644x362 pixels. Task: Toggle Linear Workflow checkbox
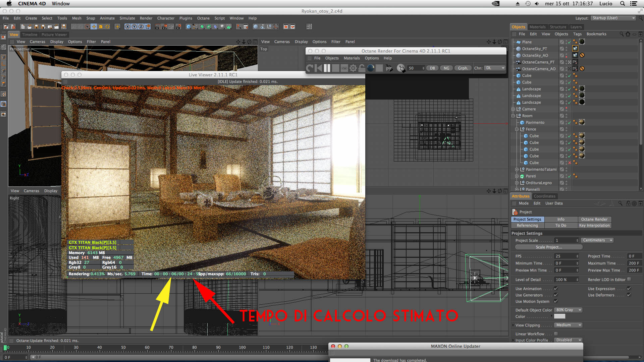point(556,334)
